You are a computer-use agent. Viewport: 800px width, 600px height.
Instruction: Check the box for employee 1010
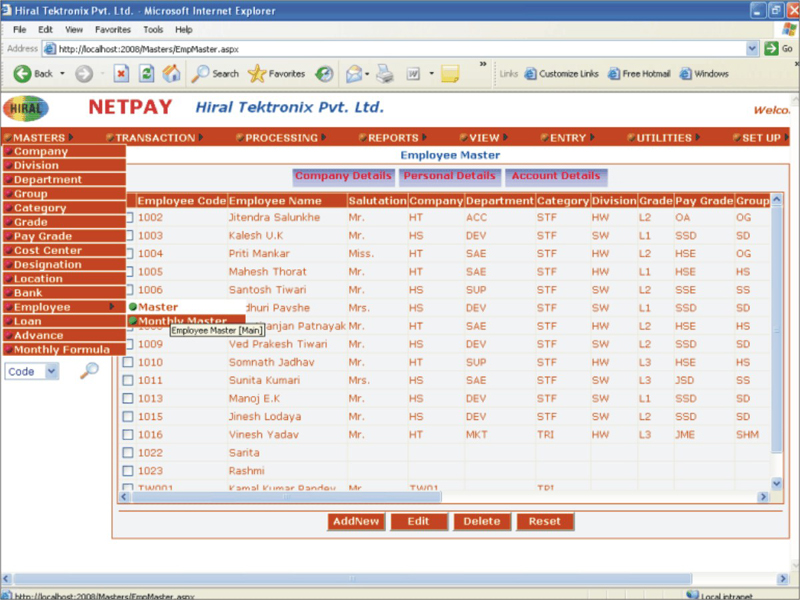(x=128, y=362)
